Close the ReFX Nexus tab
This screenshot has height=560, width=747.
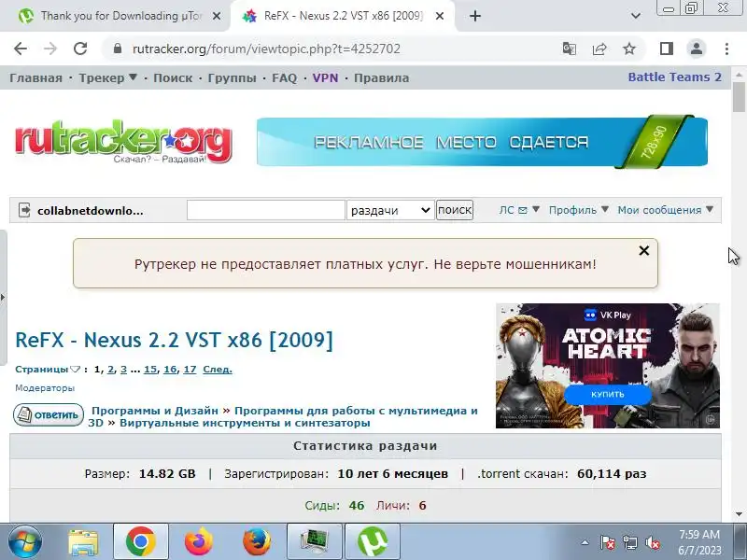440,16
